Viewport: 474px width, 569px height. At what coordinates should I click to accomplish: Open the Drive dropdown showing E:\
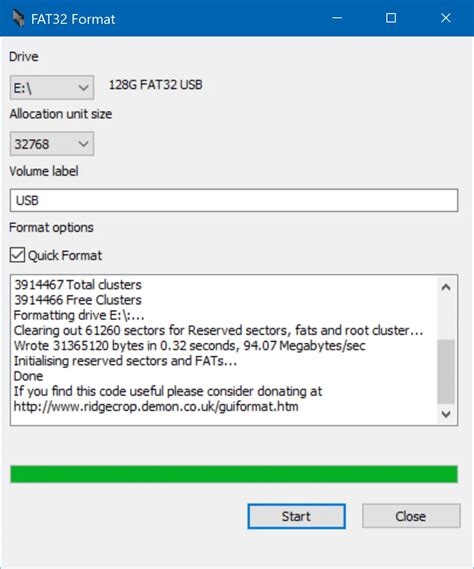pyautogui.click(x=52, y=87)
